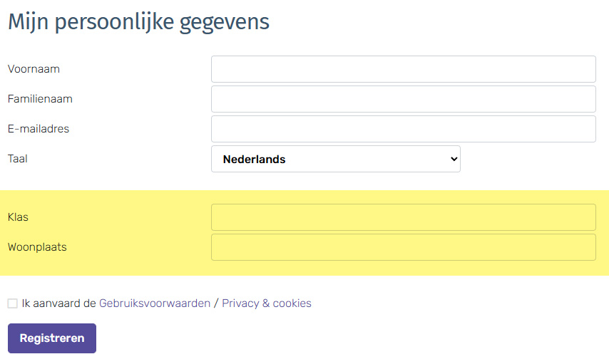This screenshot has width=609, height=364.
Task: Tick the accept terms checkbox
Action: click(13, 303)
